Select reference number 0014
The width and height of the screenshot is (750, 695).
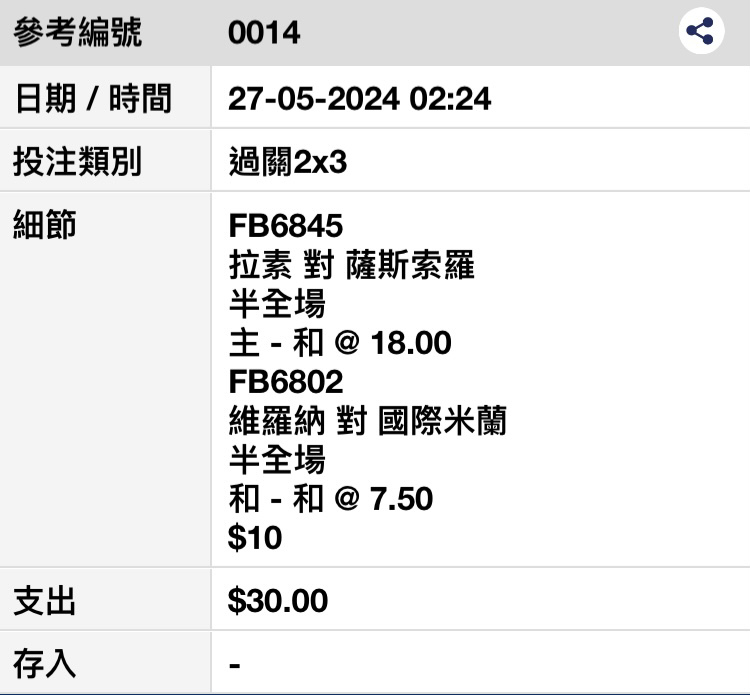264,33
